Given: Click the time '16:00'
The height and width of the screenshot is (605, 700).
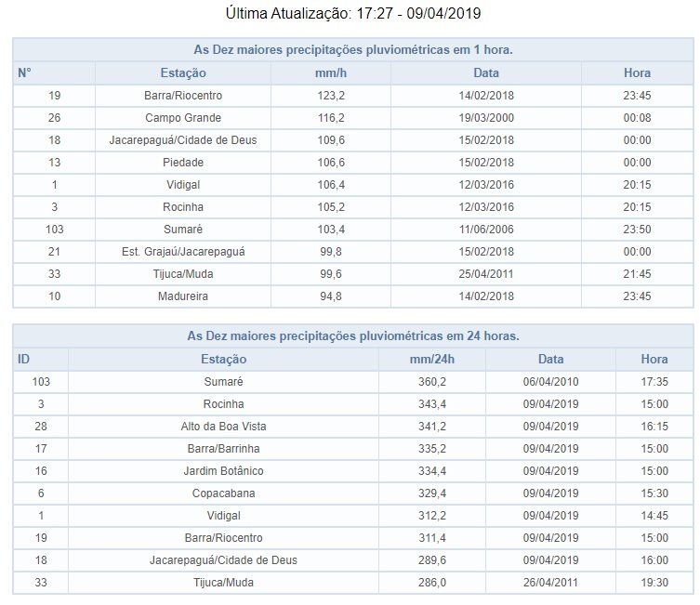Looking at the screenshot, I should coord(654,560).
